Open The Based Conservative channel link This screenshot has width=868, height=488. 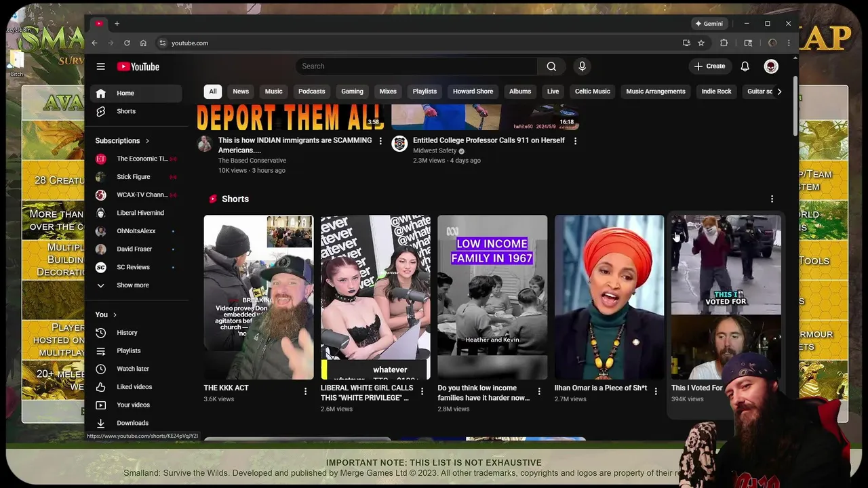(252, 161)
